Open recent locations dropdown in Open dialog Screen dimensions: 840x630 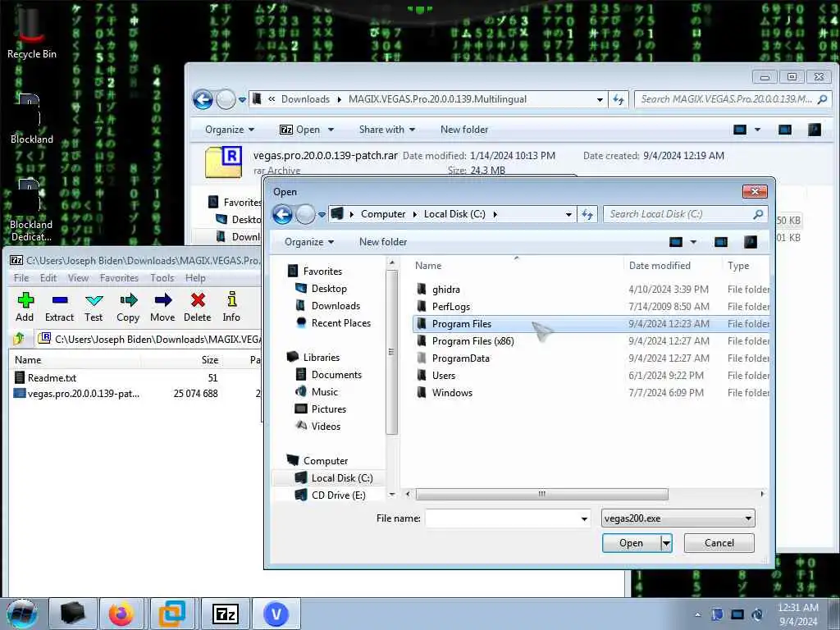click(322, 214)
